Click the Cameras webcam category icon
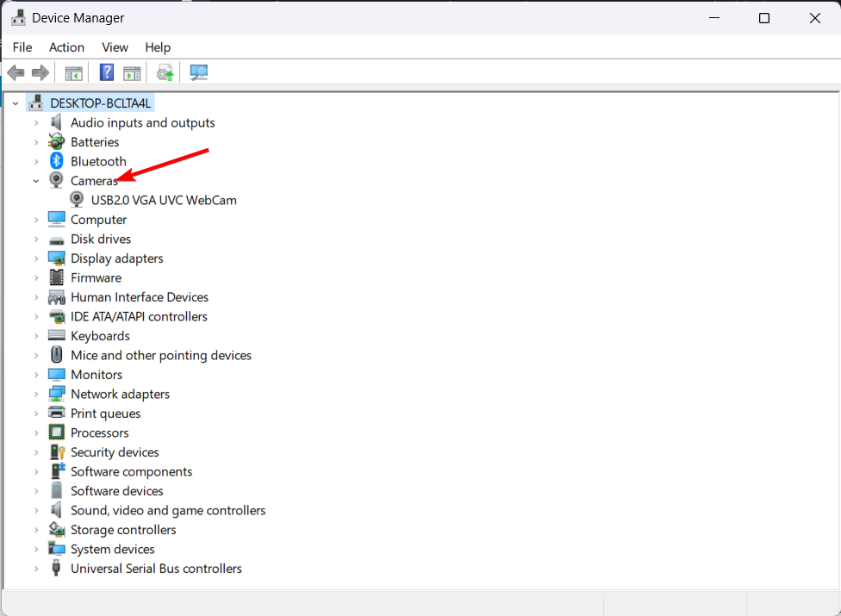 pyautogui.click(x=56, y=180)
